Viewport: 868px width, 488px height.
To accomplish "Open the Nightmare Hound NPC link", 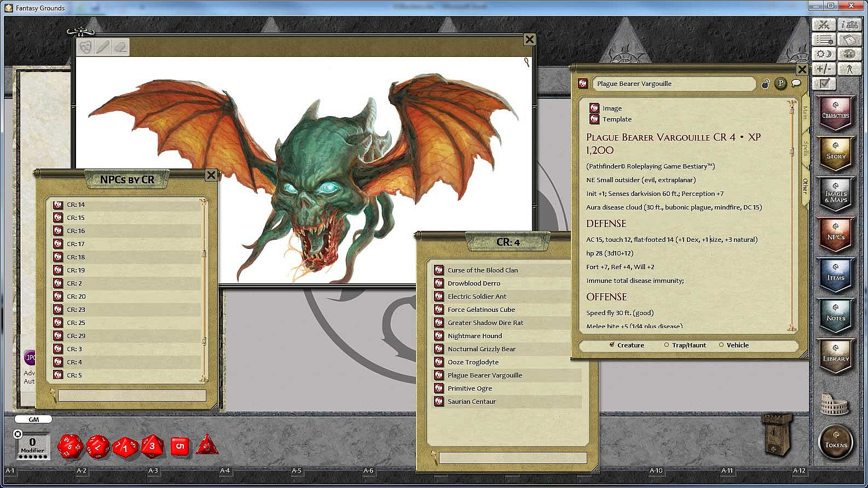I will click(474, 336).
